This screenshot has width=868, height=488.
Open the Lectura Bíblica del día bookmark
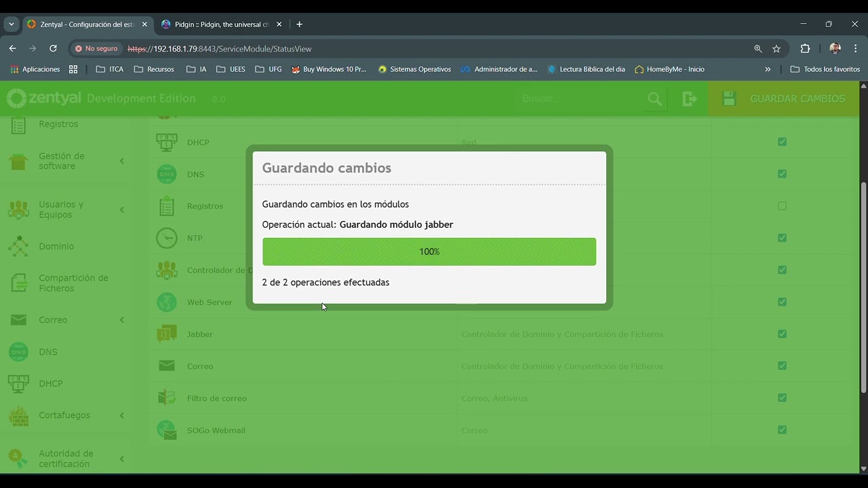point(586,69)
